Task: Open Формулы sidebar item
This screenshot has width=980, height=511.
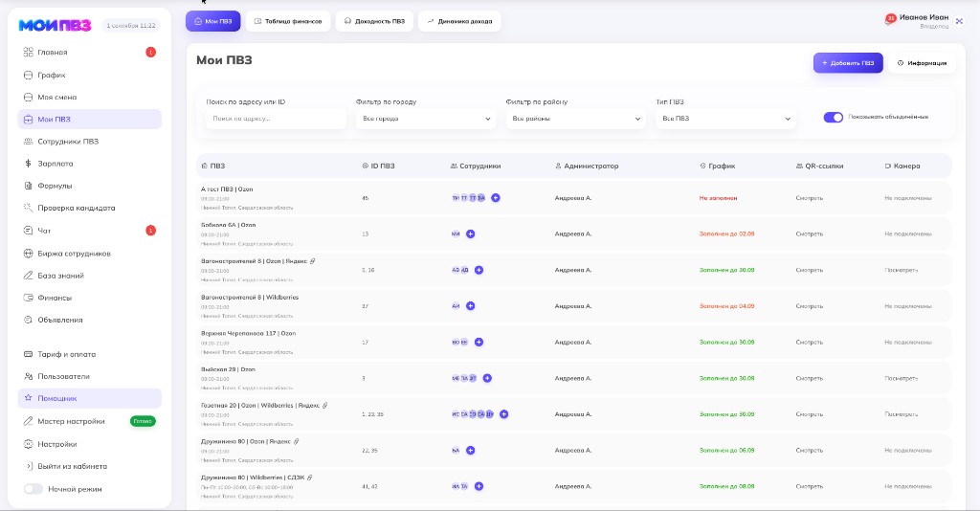Action: (89, 186)
